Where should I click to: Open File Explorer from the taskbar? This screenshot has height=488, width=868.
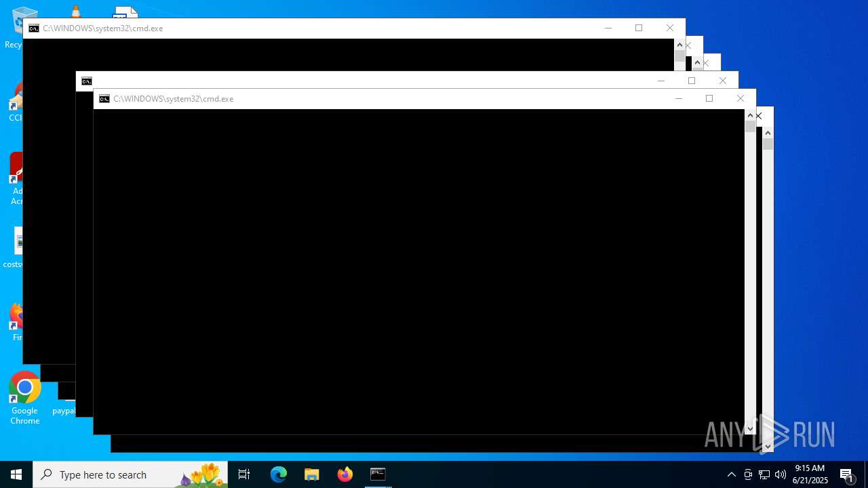[x=312, y=474]
